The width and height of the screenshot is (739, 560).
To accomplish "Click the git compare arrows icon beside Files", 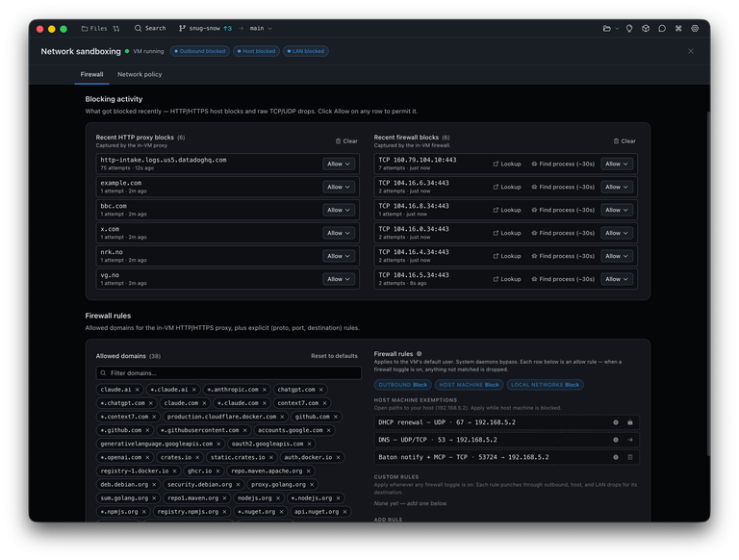I will 116,29.
